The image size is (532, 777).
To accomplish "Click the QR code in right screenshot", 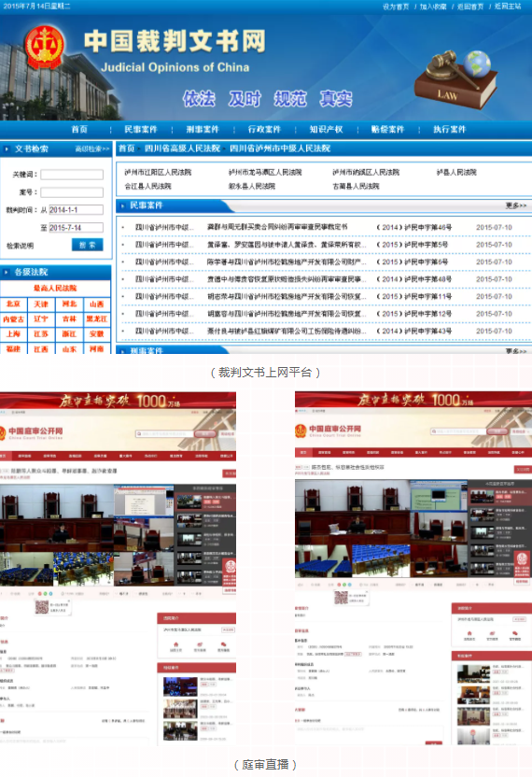I will click(341, 598).
